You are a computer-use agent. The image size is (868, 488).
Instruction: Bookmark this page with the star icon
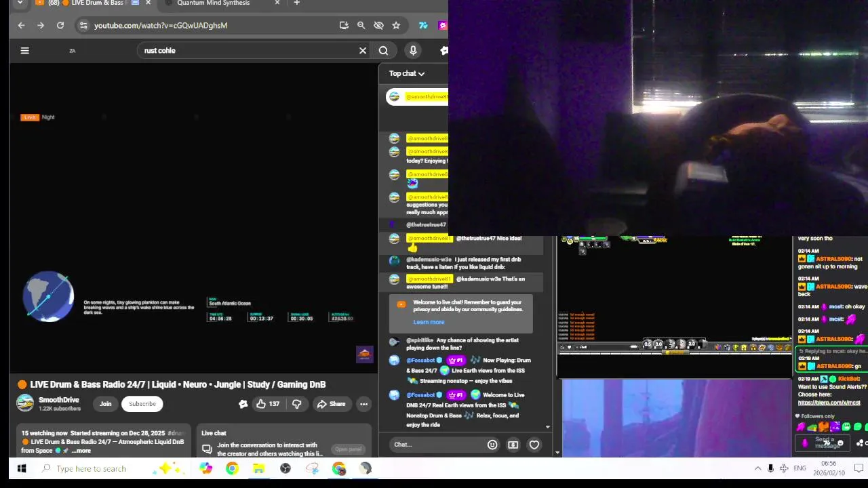coord(396,25)
